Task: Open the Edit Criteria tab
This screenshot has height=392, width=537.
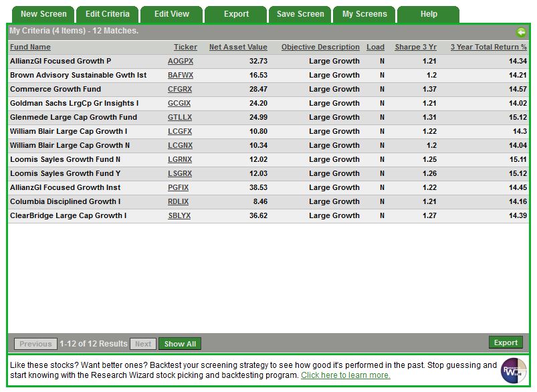Action: pos(108,14)
